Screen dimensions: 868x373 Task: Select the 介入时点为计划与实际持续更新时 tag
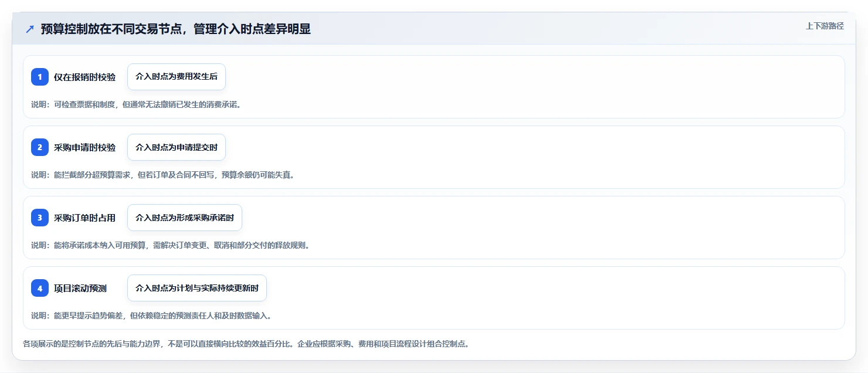[x=197, y=288]
